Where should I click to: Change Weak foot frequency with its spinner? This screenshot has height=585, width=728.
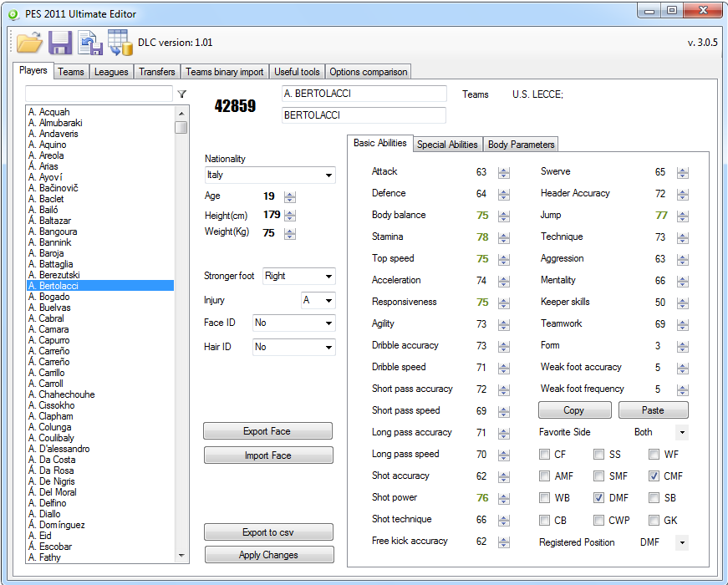coord(683,390)
